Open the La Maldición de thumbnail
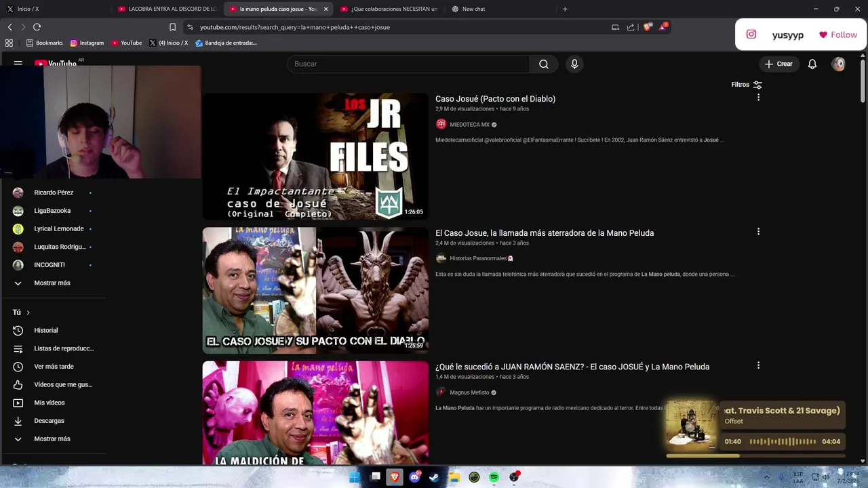The width and height of the screenshot is (868, 488). [315, 413]
